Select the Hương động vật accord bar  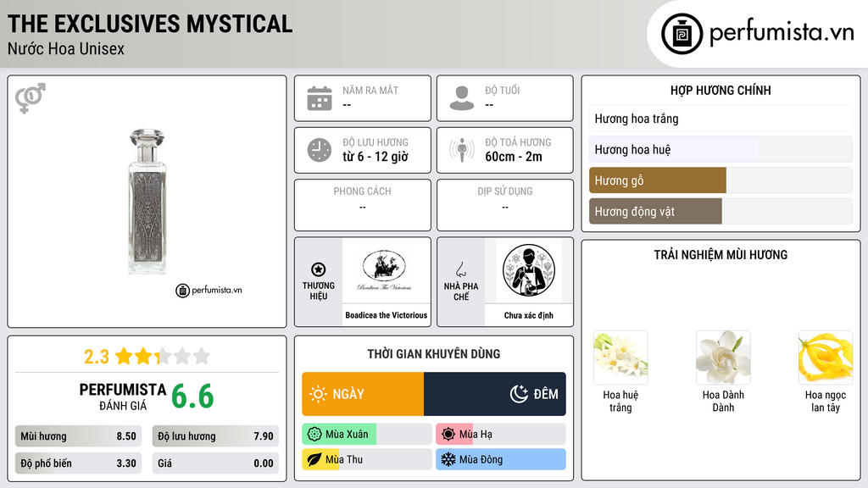pos(721,211)
